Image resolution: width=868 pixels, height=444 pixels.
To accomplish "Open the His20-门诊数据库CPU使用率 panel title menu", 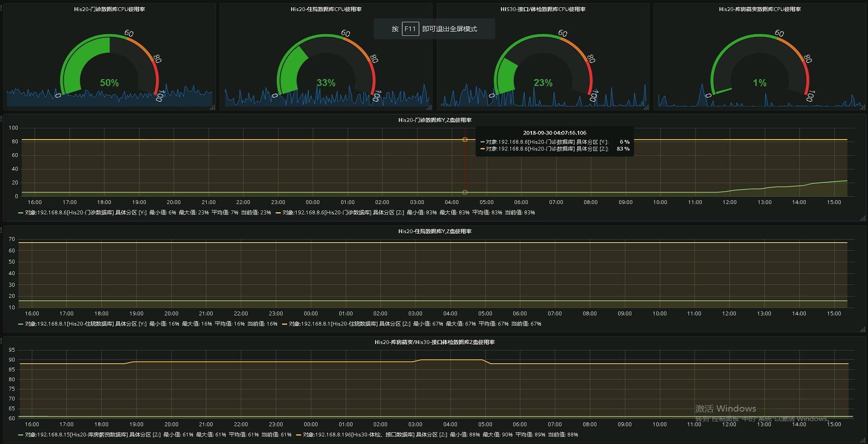I will 109,9.
